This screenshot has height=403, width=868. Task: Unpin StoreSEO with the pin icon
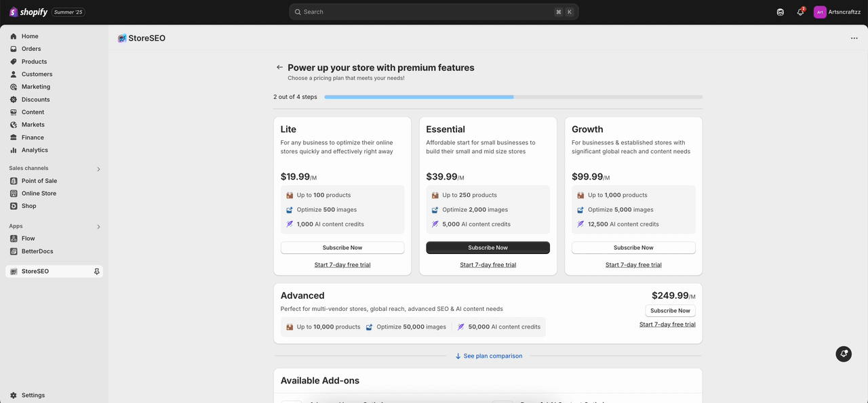click(97, 272)
